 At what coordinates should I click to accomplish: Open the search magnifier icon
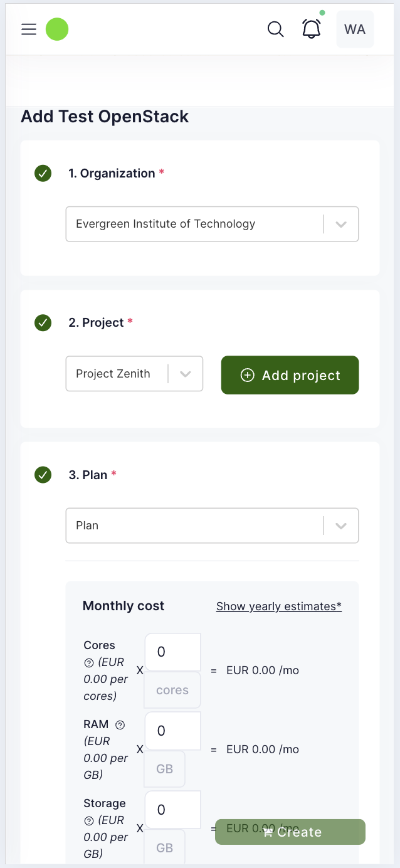pyautogui.click(x=275, y=29)
